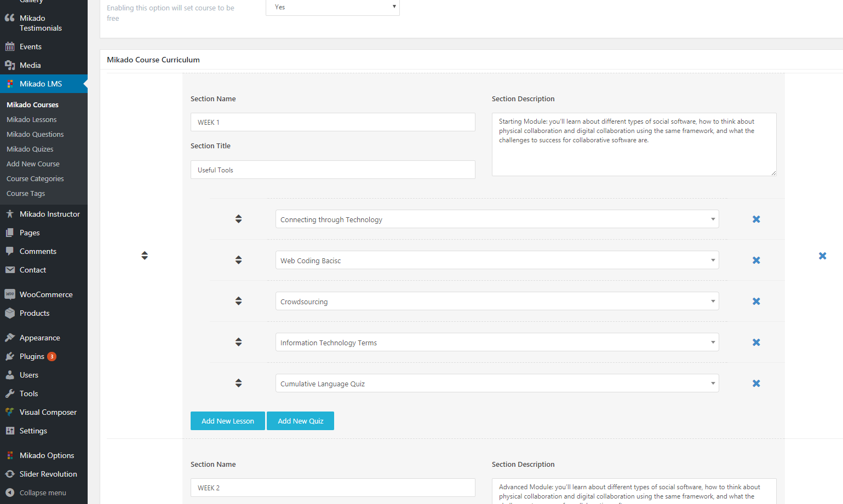843x504 pixels.
Task: Click the Visual Composer icon
Action: pos(10,412)
